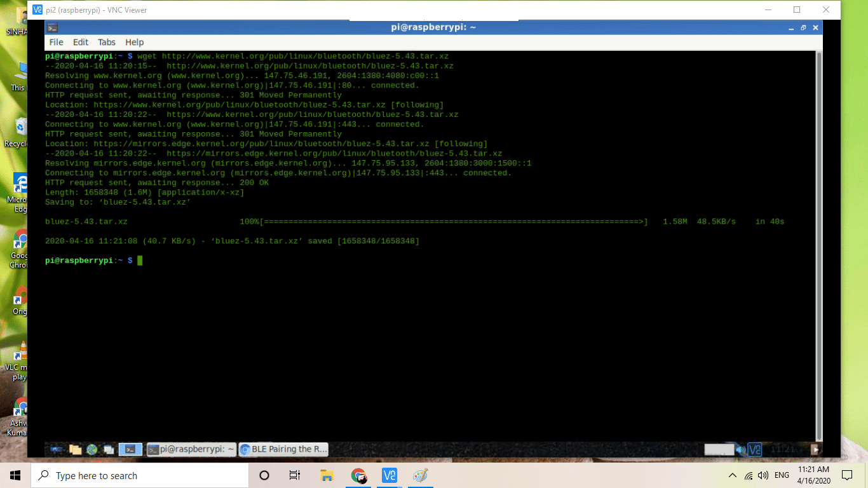
Task: Launch the Pi web browser globe icon
Action: pos(92,449)
